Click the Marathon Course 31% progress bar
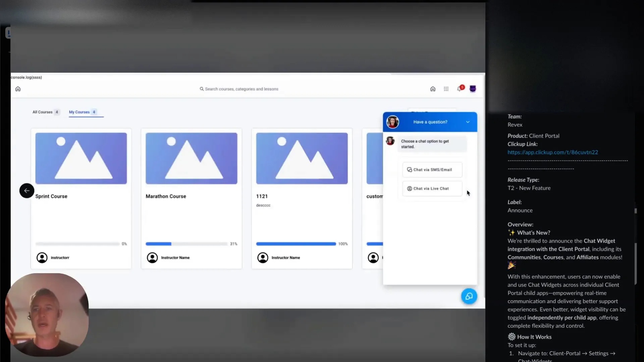Viewport: 644px width, 362px height. click(x=186, y=244)
